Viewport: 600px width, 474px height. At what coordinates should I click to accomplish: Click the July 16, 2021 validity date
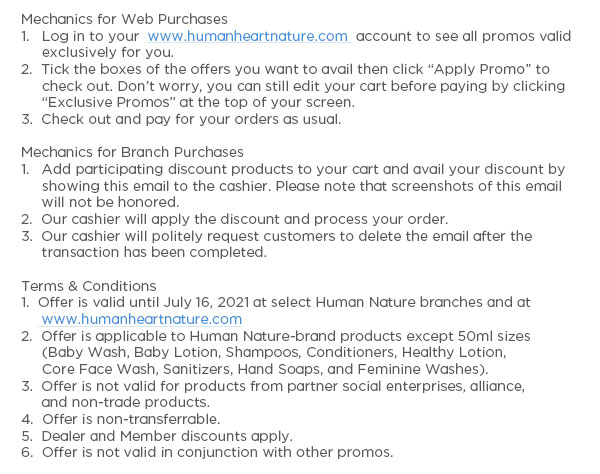coord(207,302)
